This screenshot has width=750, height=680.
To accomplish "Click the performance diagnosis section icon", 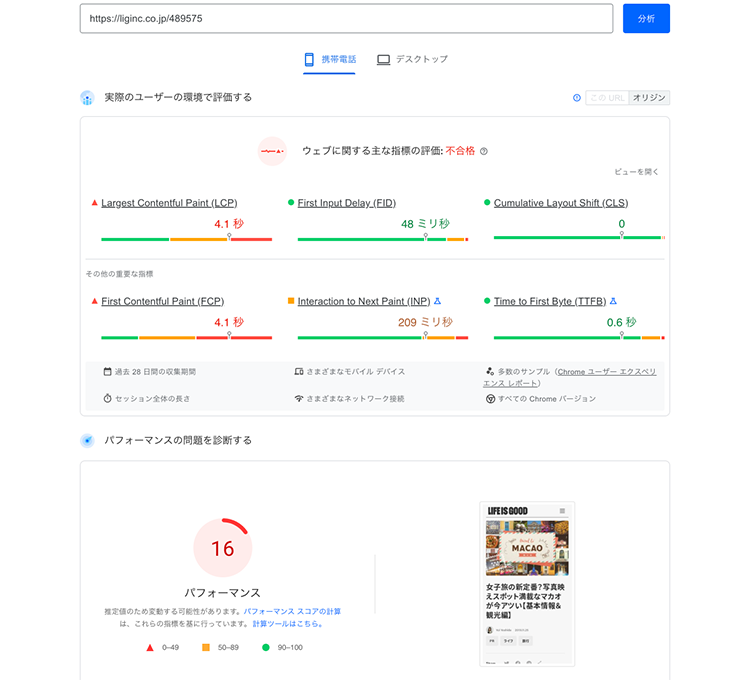I will point(87,440).
